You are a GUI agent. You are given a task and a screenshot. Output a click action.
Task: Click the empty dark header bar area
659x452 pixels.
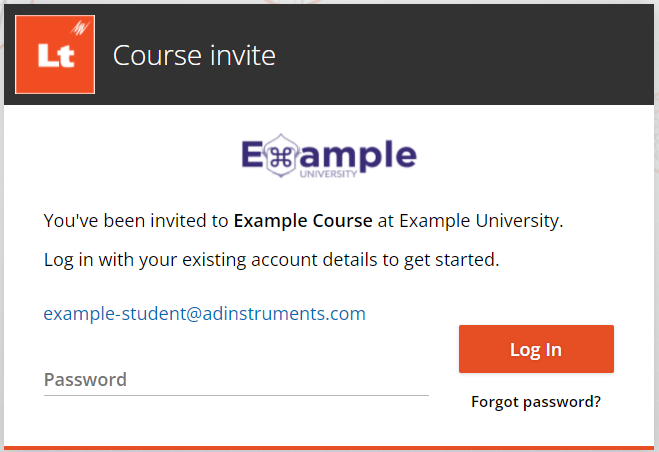pos(462,55)
